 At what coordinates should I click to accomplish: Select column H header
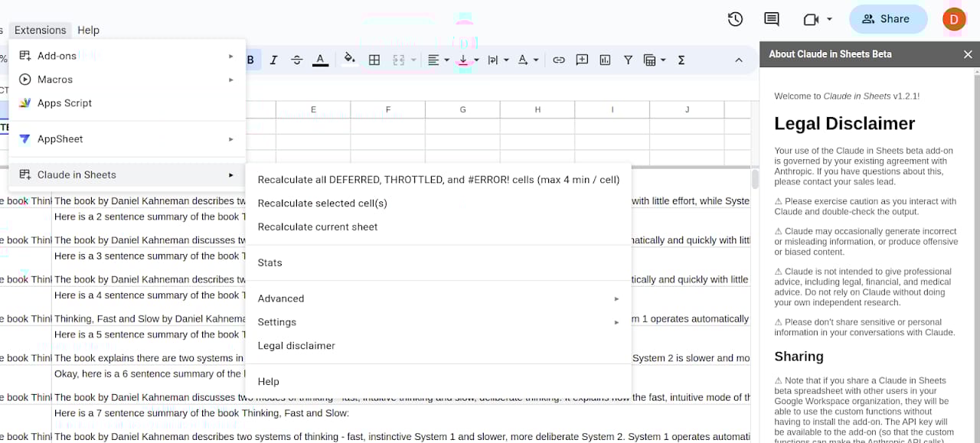click(537, 109)
